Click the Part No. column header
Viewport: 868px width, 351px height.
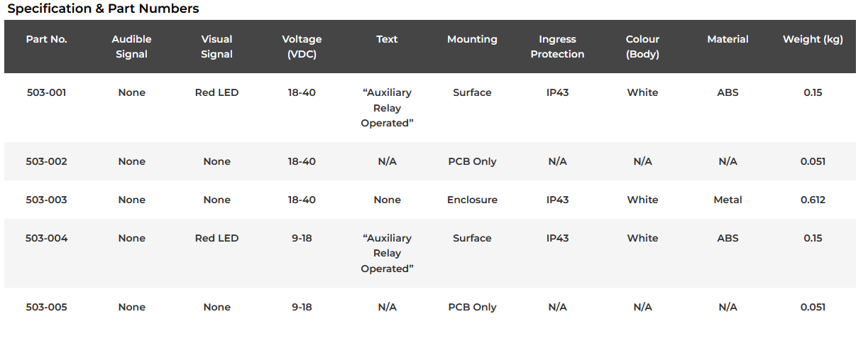(x=46, y=39)
